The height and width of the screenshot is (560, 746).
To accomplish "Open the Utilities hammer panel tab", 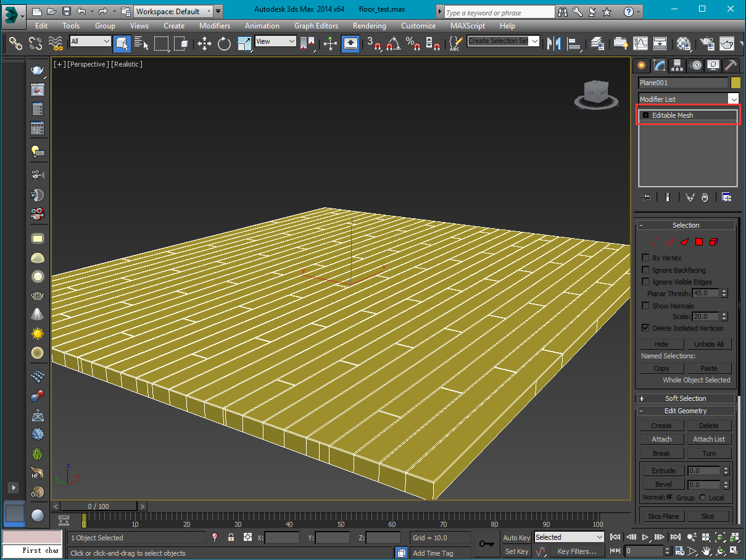I will tap(731, 65).
